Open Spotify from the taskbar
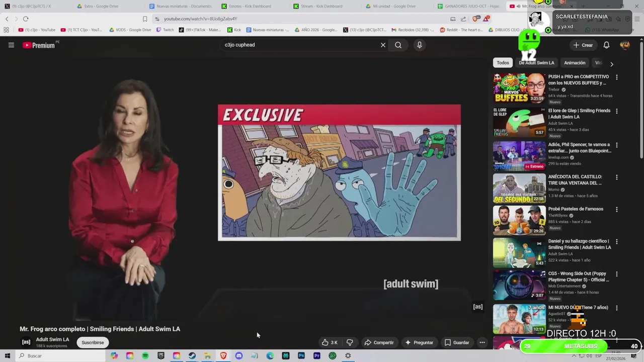 click(145, 355)
